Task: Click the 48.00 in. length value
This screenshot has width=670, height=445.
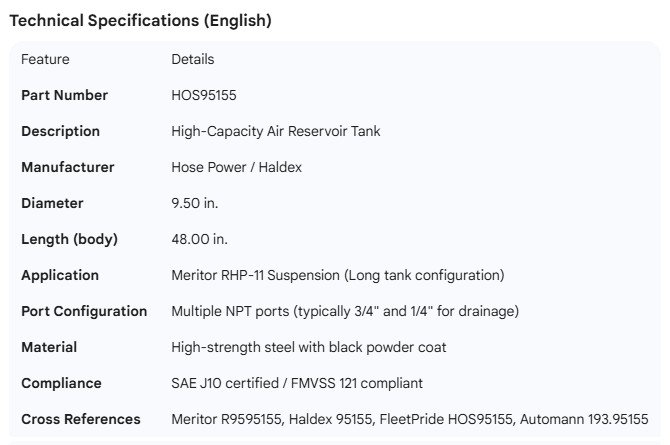Action: pyautogui.click(x=200, y=240)
